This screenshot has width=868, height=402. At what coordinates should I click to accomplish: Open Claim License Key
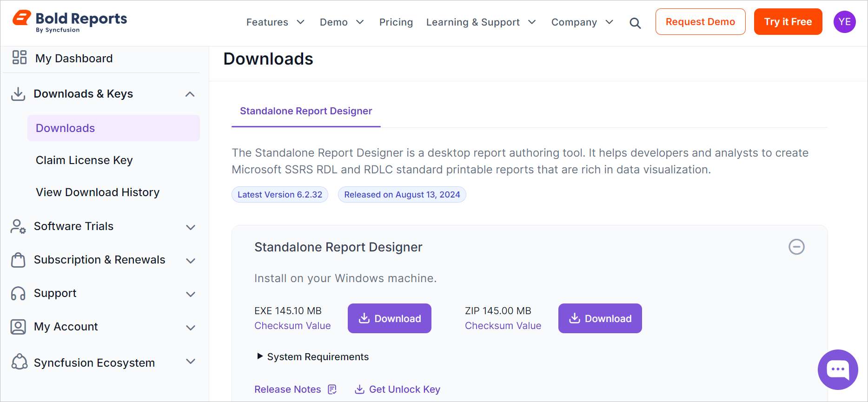coord(84,160)
